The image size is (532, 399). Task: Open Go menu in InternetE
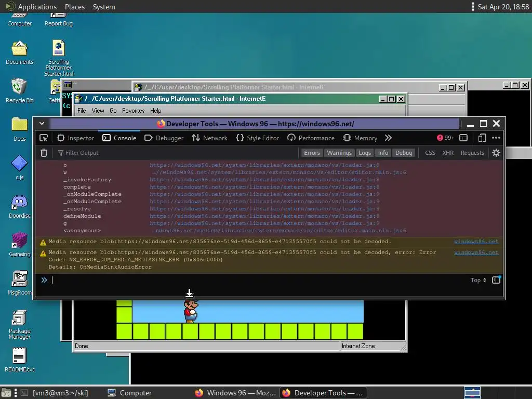point(113,111)
